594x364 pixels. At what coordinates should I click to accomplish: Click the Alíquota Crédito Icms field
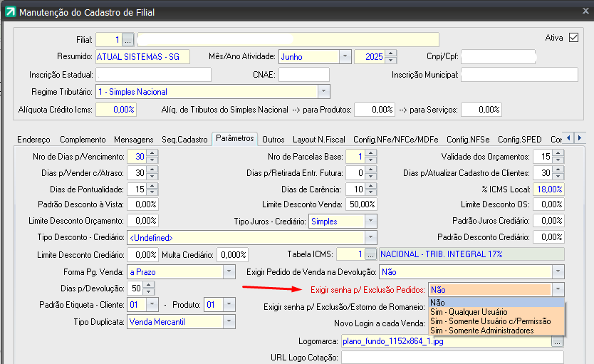116,110
